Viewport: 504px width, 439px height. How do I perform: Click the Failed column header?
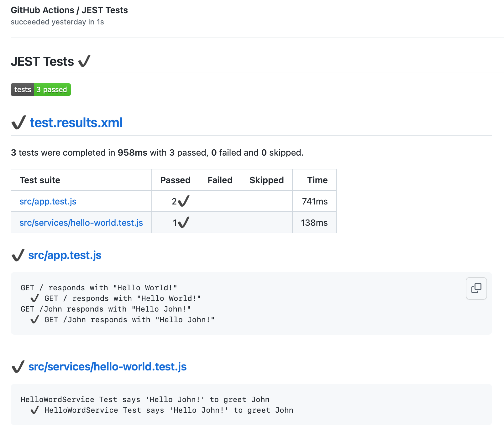pos(220,180)
